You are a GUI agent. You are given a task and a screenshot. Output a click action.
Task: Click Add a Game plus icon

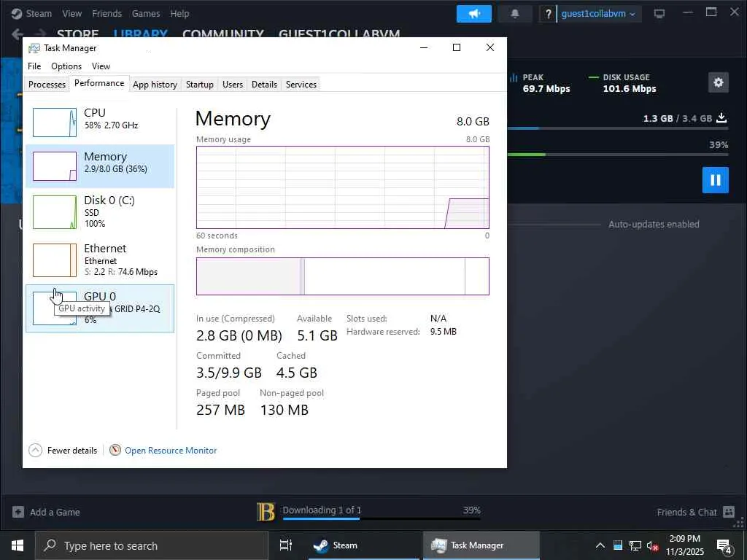coord(18,512)
